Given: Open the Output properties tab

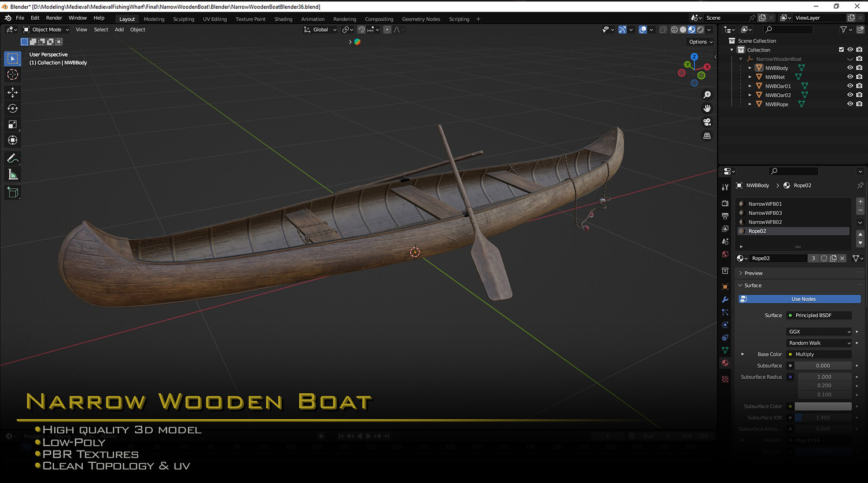Looking at the screenshot, I should click(x=725, y=216).
